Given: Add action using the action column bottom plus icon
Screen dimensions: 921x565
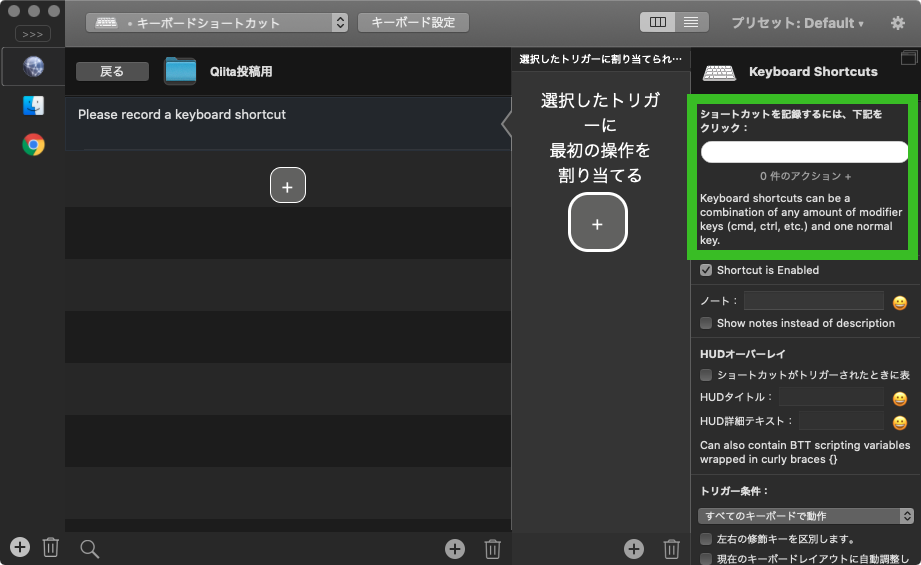Looking at the screenshot, I should click(x=634, y=549).
